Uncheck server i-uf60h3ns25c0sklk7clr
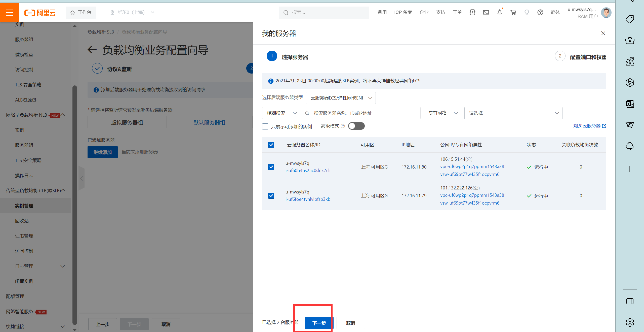 [271, 167]
